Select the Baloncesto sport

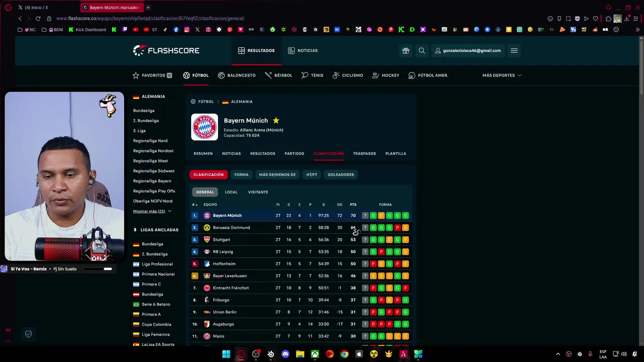[x=236, y=75]
